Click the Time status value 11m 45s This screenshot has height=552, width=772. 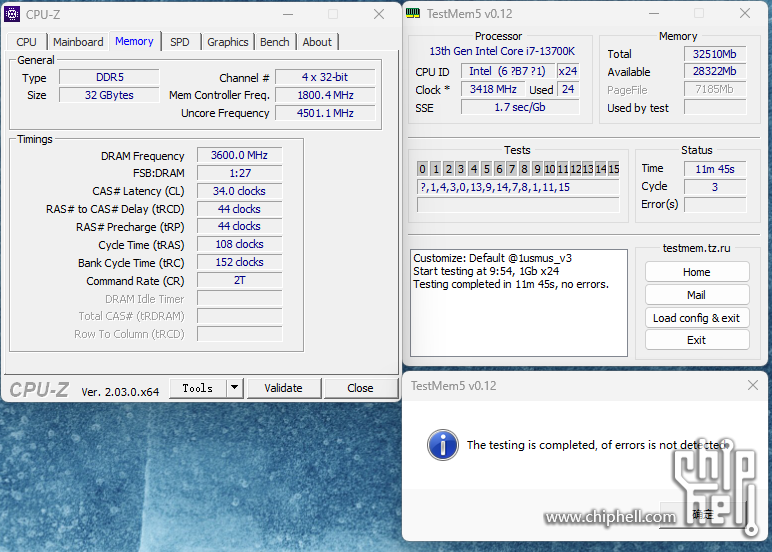715,169
